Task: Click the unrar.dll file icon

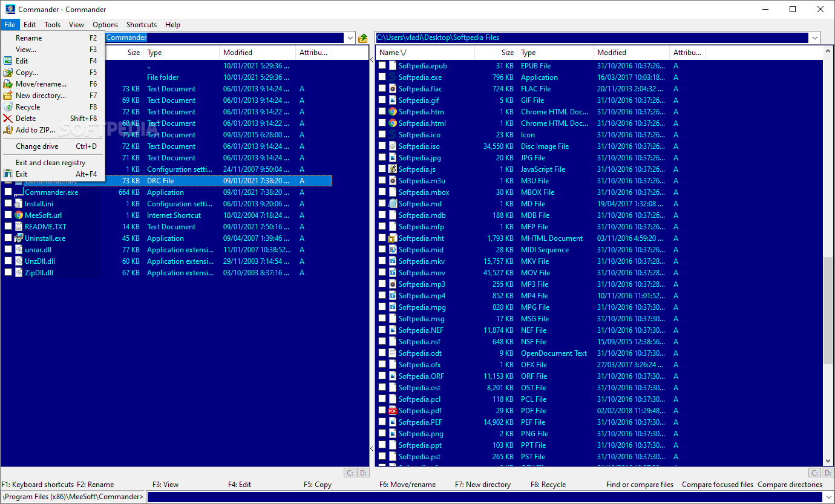Action: pos(19,249)
